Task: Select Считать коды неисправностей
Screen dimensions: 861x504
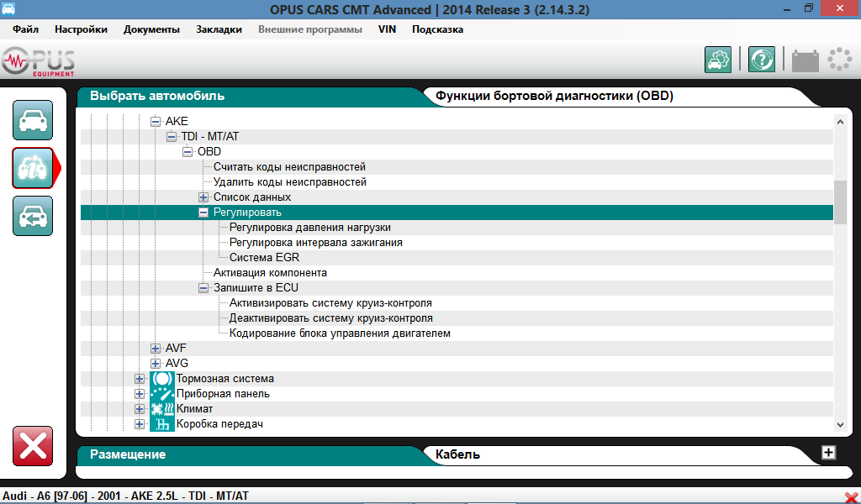Action: pos(289,166)
